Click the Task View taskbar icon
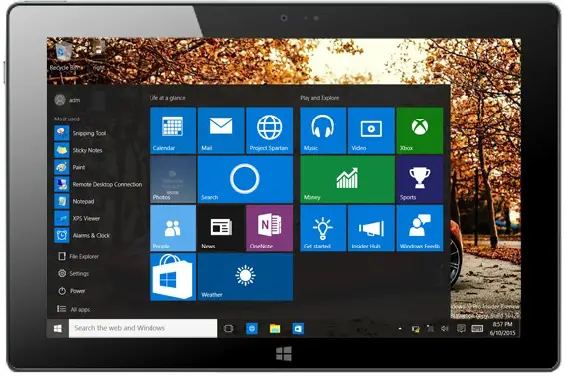Image resolution: width=567 pixels, height=377 pixels. [x=229, y=329]
